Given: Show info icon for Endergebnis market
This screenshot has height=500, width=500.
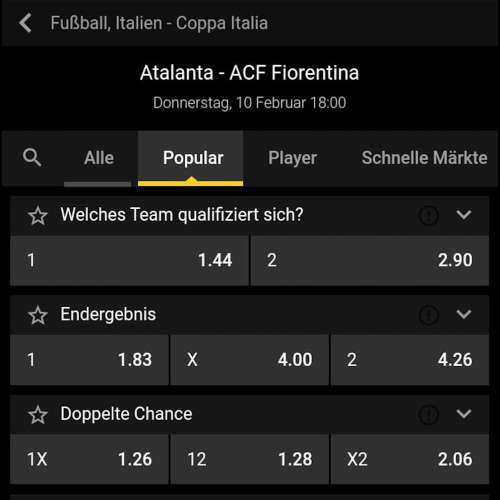Looking at the screenshot, I should tap(428, 314).
